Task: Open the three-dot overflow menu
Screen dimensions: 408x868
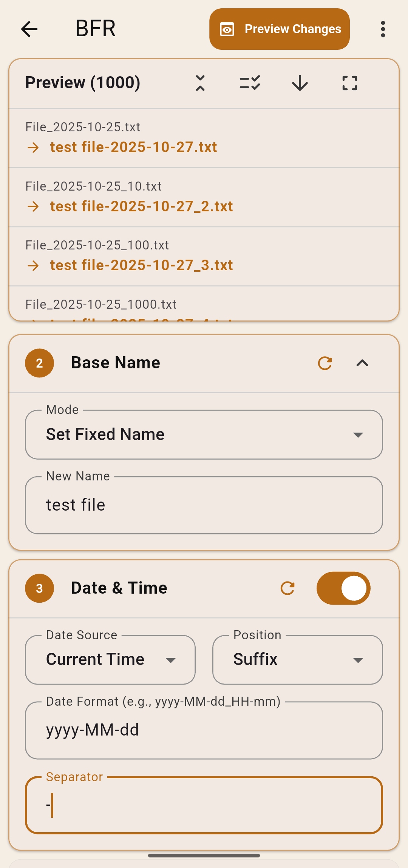Action: pos(383,29)
